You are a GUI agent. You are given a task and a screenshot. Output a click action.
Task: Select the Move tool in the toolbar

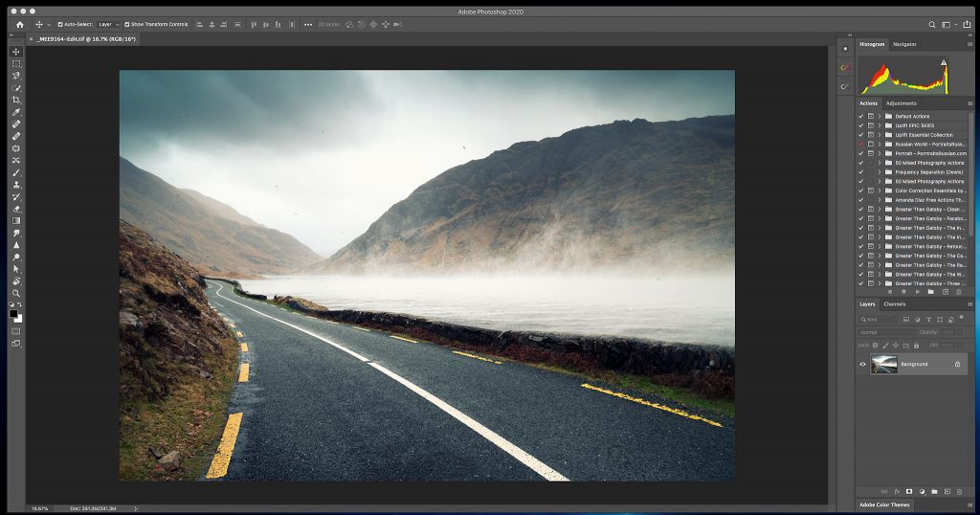coord(16,52)
